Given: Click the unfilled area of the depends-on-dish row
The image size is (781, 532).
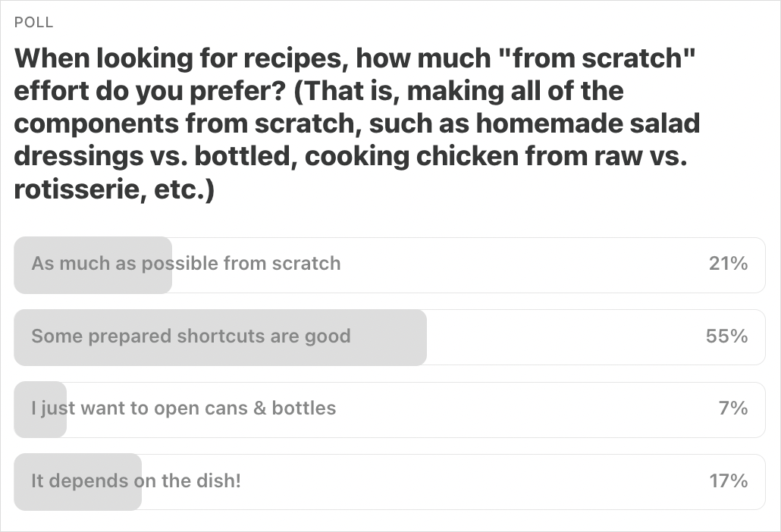Looking at the screenshot, I should (473, 482).
